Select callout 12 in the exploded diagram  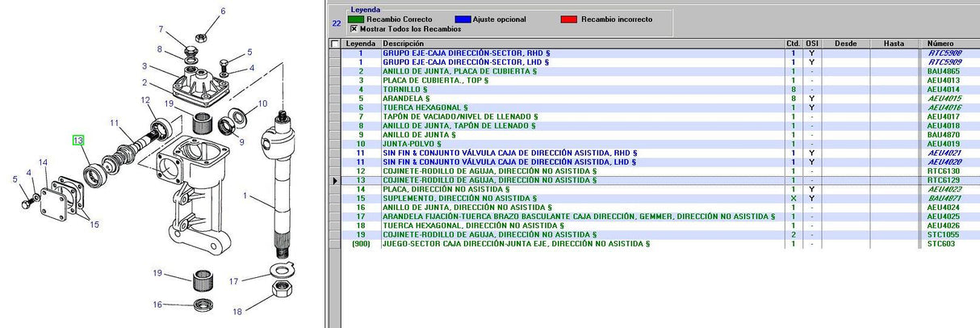[145, 100]
